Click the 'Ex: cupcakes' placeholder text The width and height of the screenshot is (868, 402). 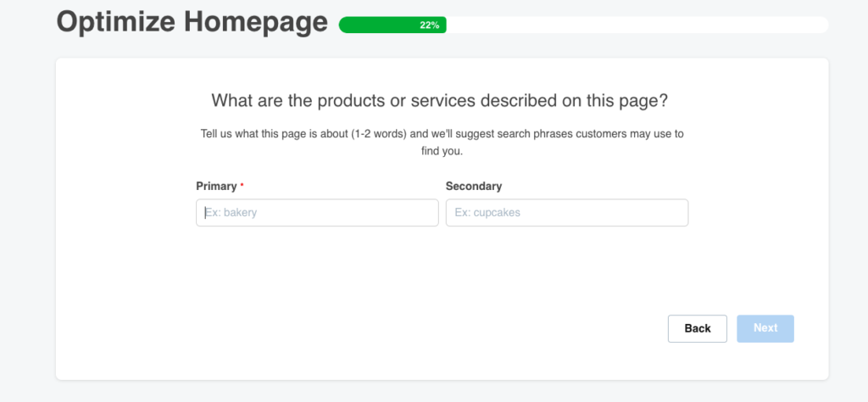click(487, 213)
